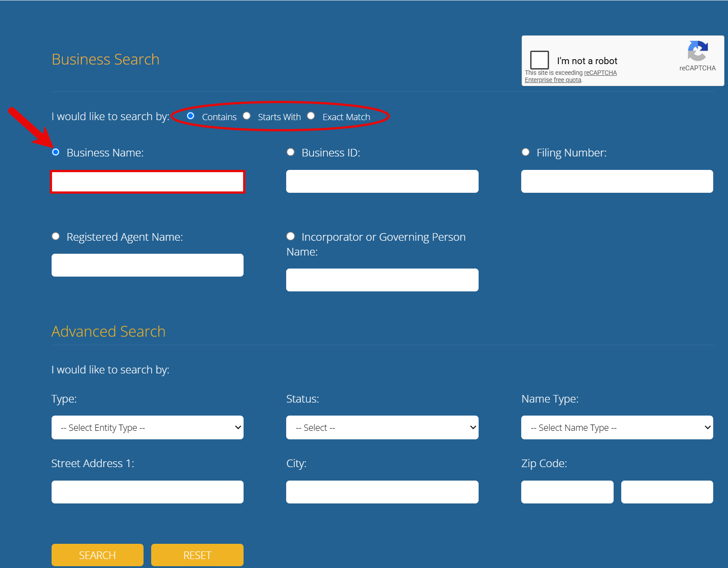
Task: Select the Filing Number radio button
Action: tap(526, 152)
